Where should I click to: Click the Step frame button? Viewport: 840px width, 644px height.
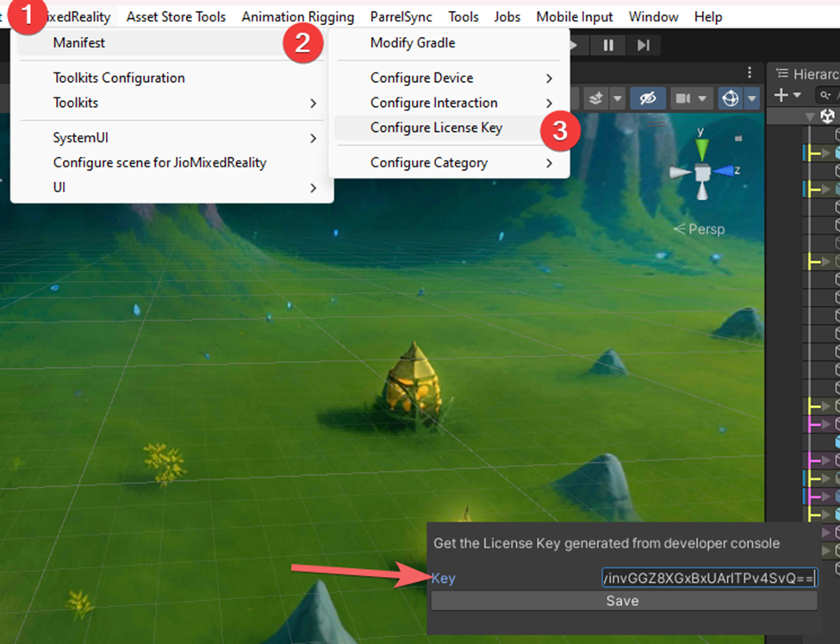(x=643, y=45)
